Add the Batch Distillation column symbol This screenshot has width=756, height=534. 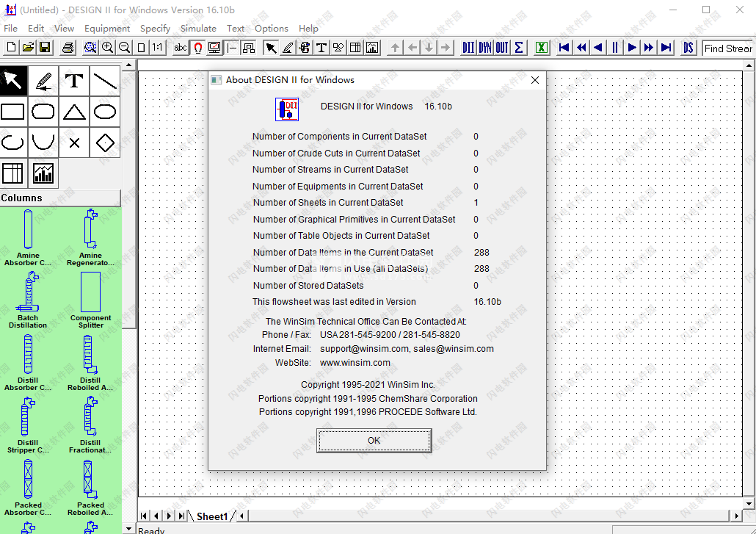28,300
